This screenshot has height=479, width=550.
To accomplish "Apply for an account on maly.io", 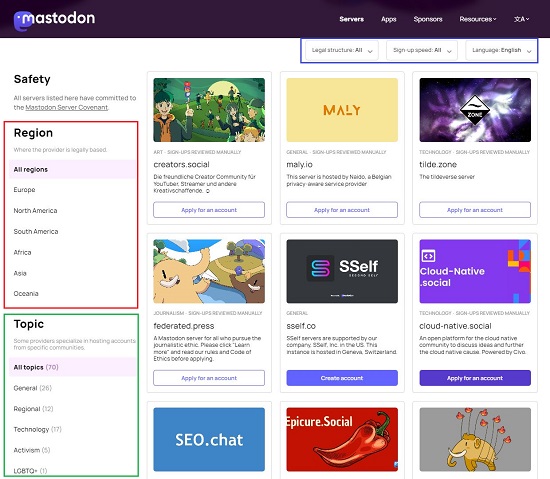I will 342,210.
